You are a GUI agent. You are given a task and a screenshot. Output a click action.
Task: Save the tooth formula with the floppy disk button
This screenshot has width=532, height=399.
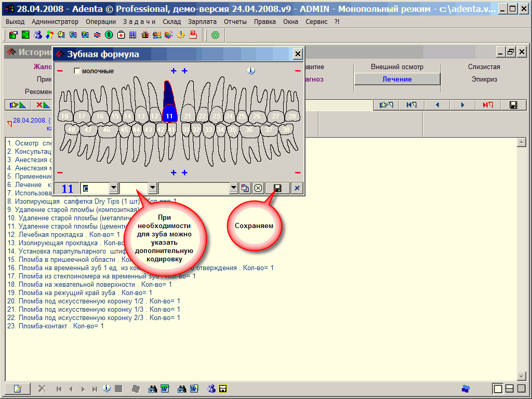[x=277, y=188]
